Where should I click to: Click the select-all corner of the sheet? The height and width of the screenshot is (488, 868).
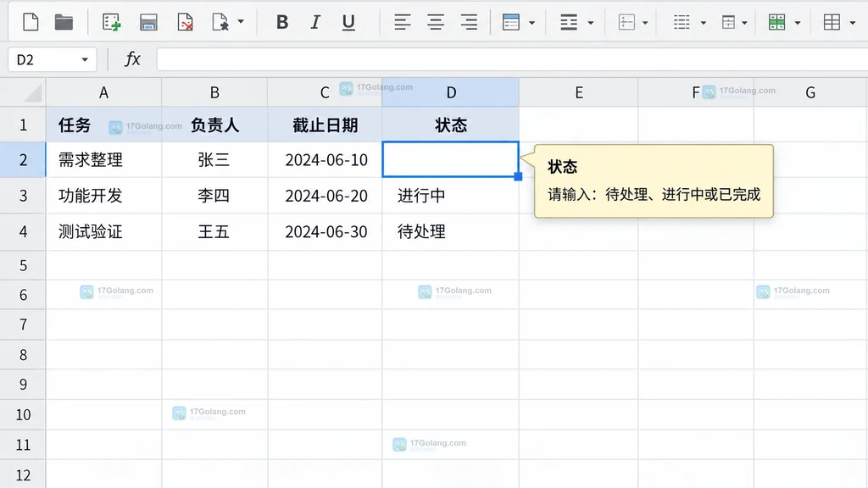click(x=23, y=92)
